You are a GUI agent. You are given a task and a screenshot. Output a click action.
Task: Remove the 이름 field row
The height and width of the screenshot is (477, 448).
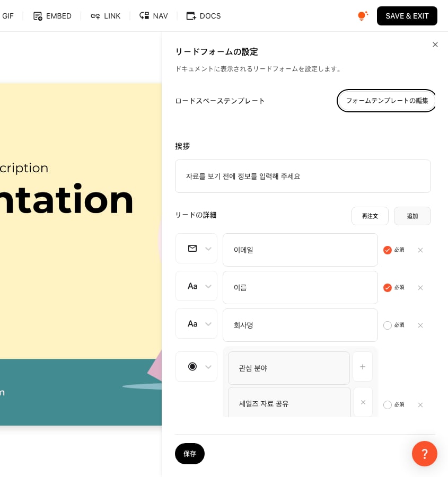pos(420,288)
